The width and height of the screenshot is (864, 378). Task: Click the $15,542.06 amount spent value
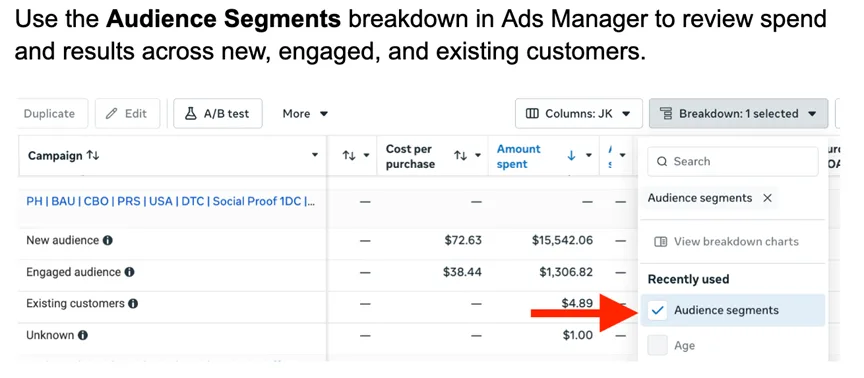coord(563,240)
